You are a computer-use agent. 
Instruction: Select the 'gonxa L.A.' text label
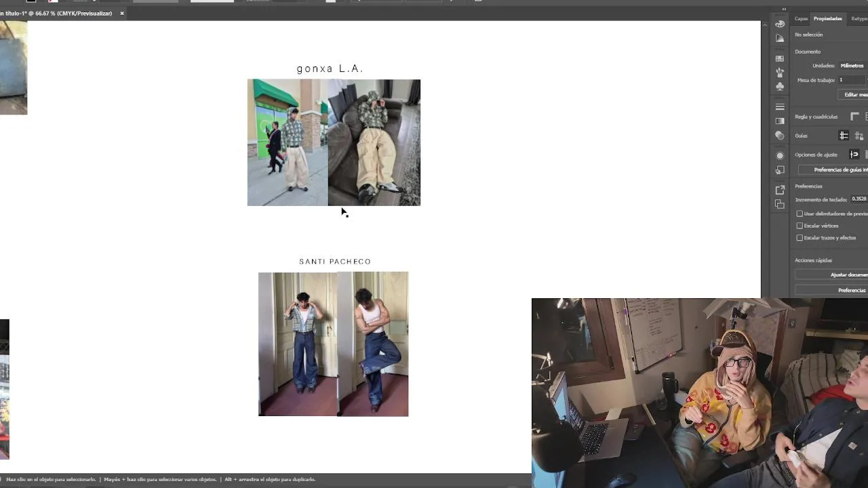pyautogui.click(x=330, y=68)
